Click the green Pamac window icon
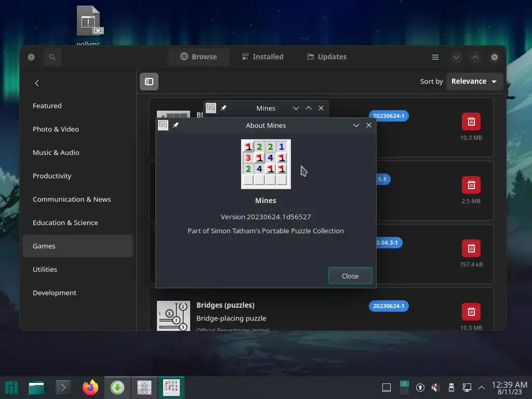The width and height of the screenshot is (532, 399). pyautogui.click(x=31, y=57)
